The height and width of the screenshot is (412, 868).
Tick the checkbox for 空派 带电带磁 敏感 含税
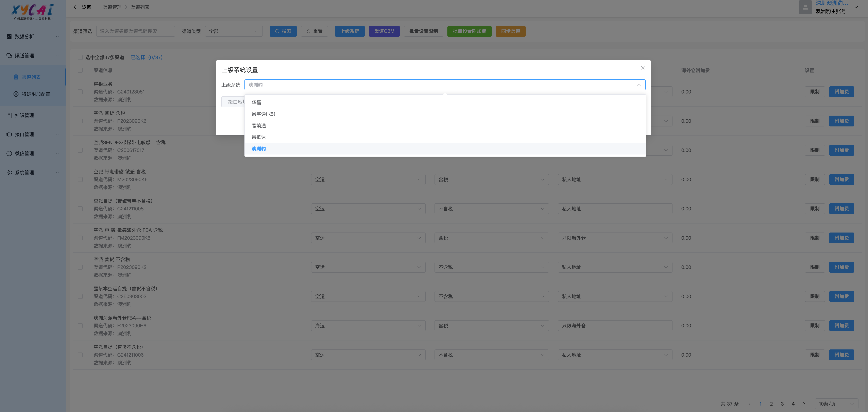tap(80, 179)
